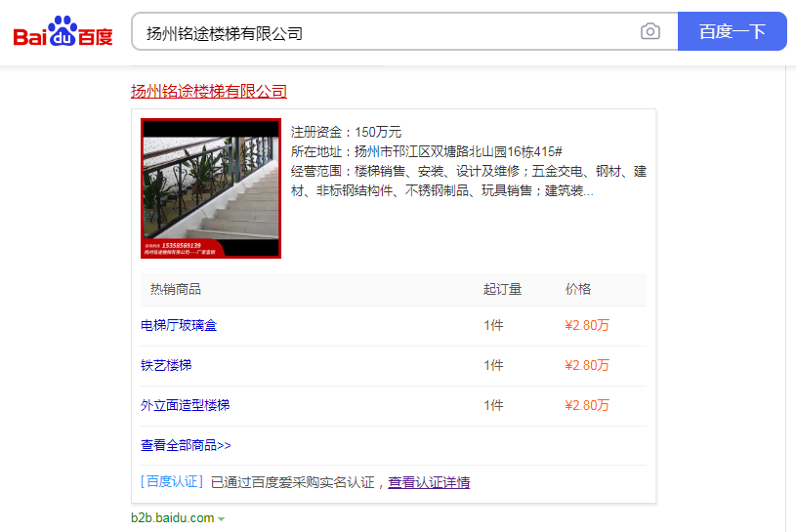Viewport: 796px width, 532px height.
Task: Open camera image search icon
Action: click(x=650, y=32)
